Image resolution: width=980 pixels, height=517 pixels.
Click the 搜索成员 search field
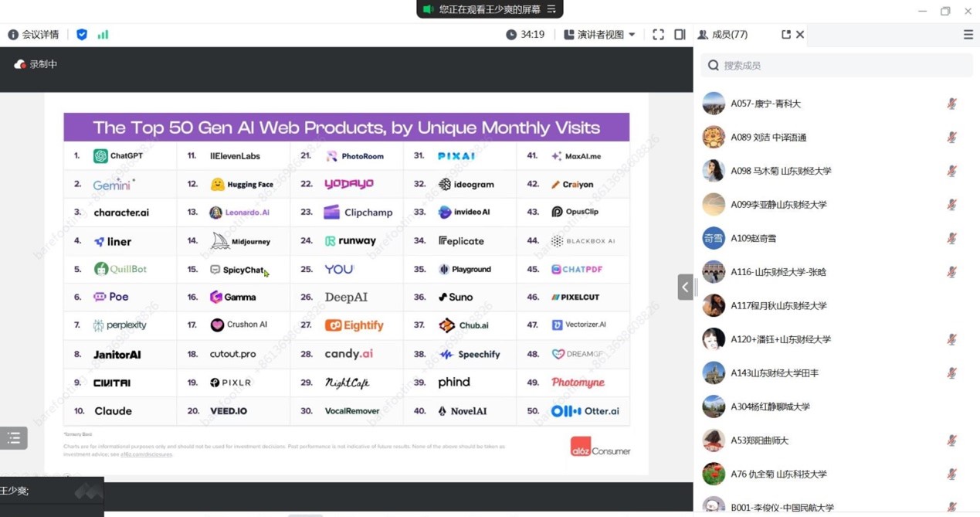pyautogui.click(x=838, y=66)
